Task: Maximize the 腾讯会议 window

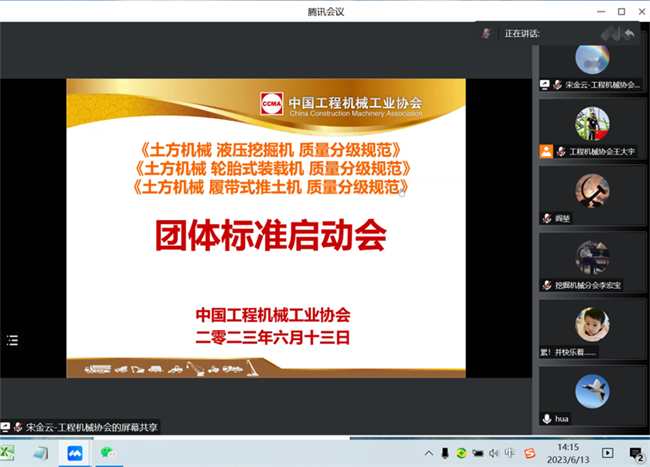Action: pyautogui.click(x=621, y=12)
